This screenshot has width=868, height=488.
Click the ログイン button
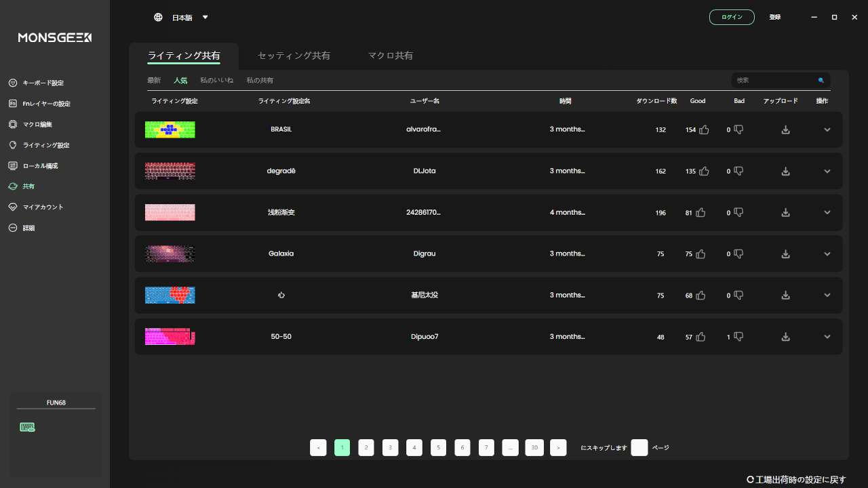coord(732,17)
